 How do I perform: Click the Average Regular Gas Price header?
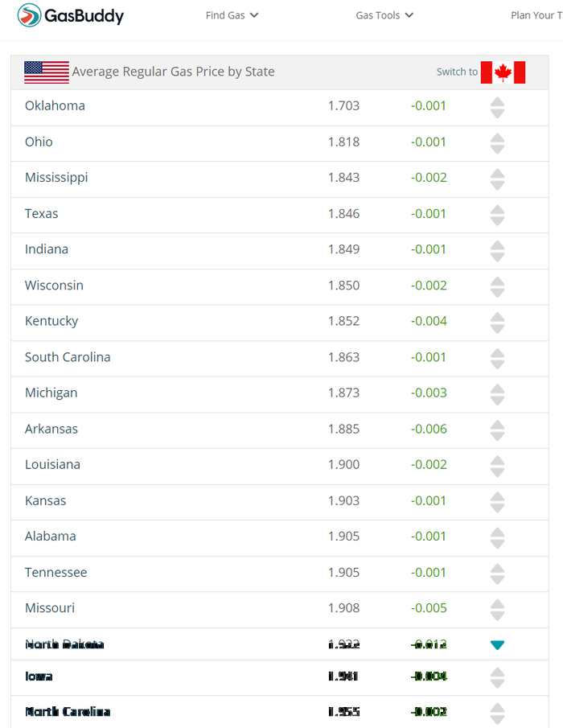pos(173,72)
